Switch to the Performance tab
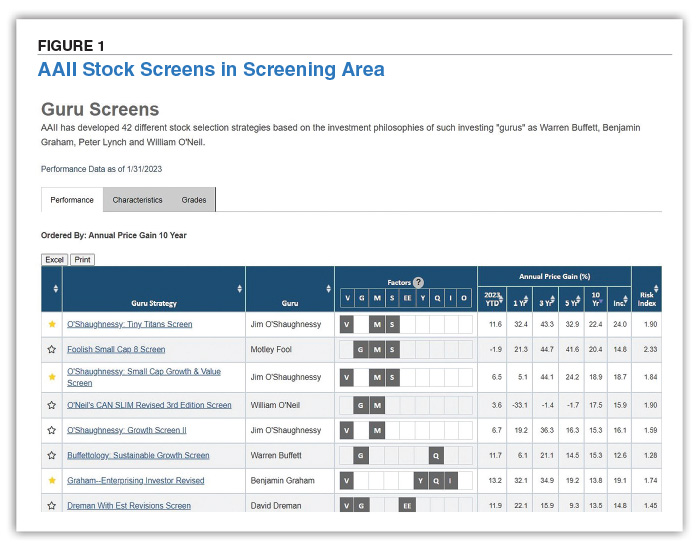Screen dimensions: 700x548 tap(72, 200)
